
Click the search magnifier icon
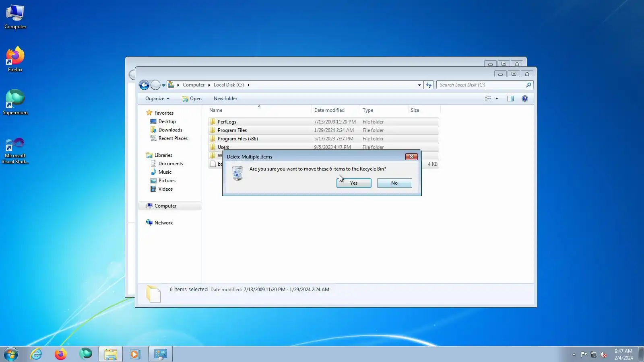pos(528,85)
